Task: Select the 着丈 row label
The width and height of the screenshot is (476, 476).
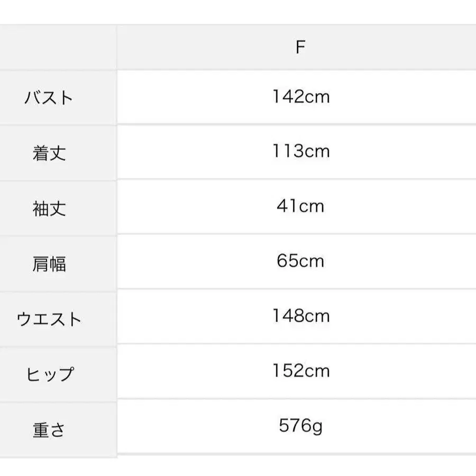Action: coord(49,153)
